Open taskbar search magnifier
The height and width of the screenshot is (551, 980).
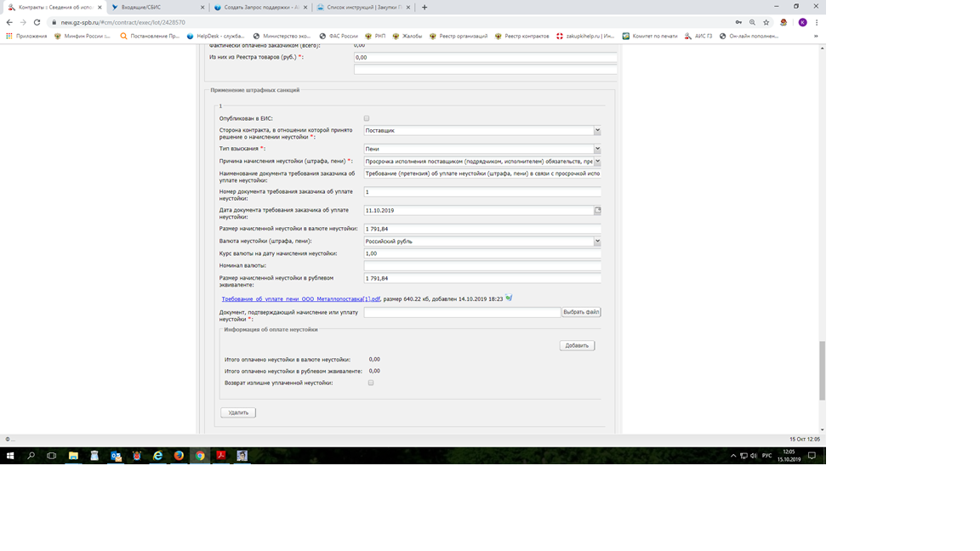[31, 456]
